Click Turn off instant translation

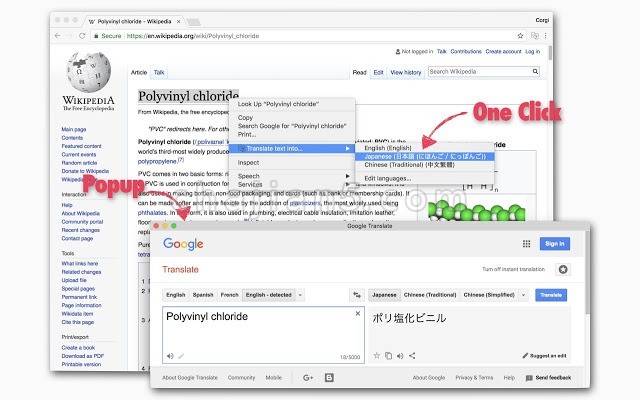coord(513,269)
